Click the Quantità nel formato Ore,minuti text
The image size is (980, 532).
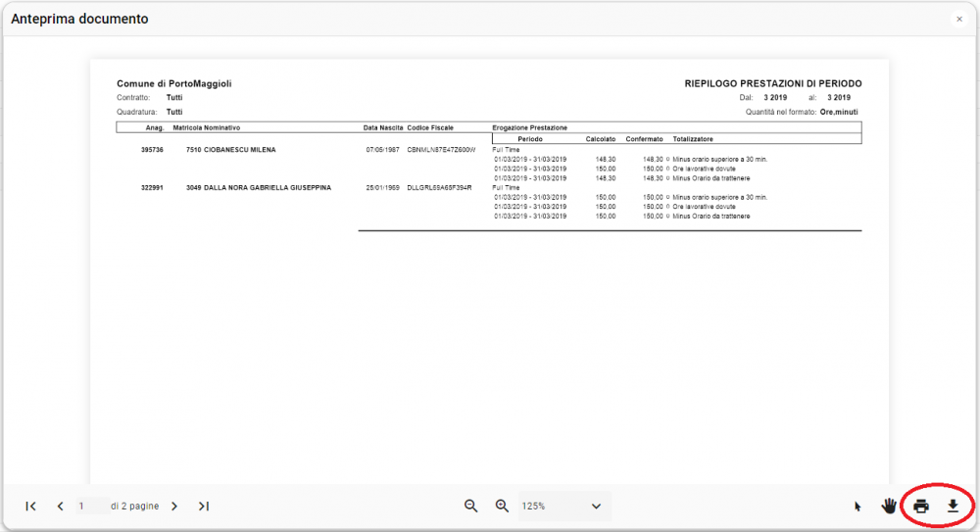click(x=802, y=112)
